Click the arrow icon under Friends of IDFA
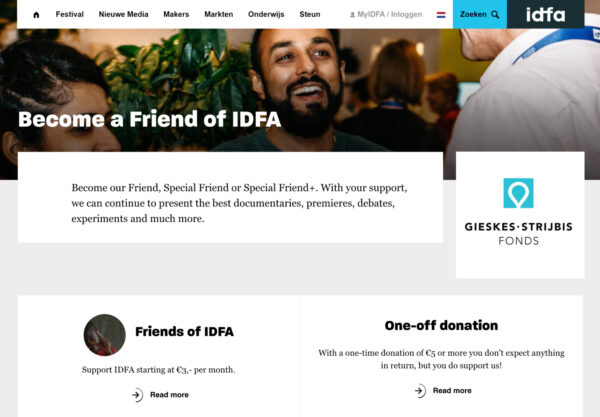 tap(137, 394)
